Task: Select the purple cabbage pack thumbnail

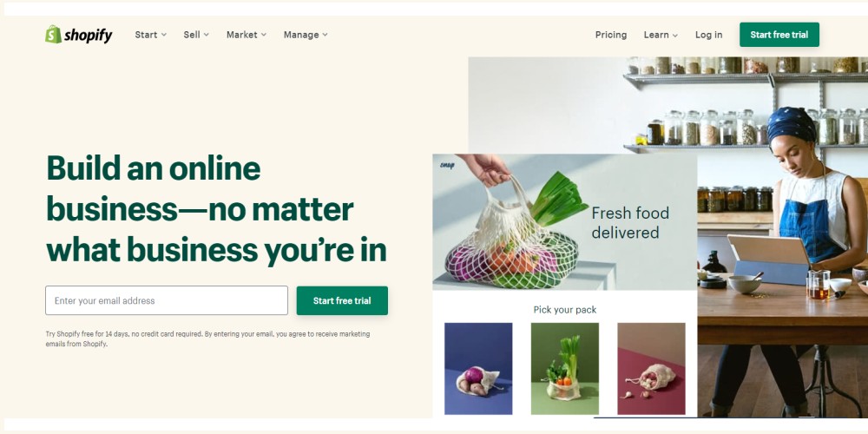Action: (478, 369)
